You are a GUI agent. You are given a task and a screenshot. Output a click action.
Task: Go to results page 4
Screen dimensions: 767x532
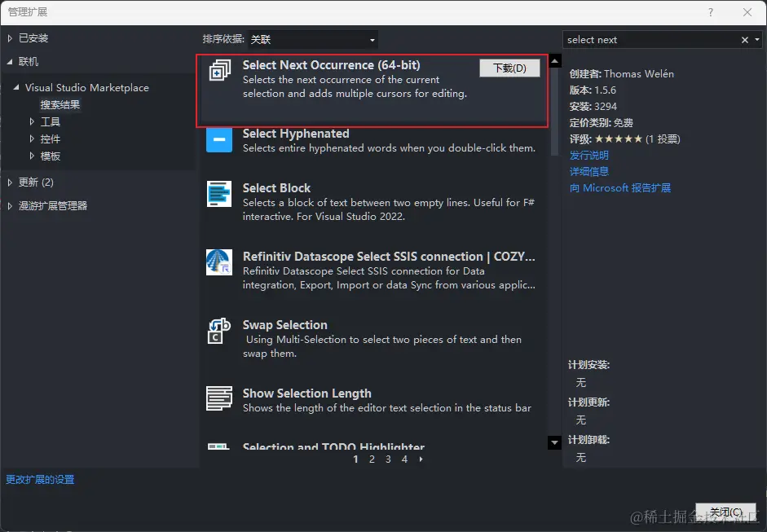404,459
